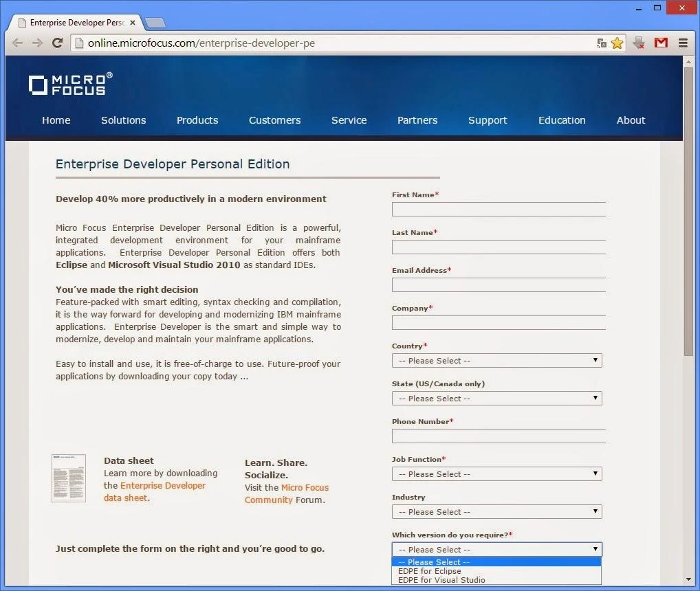Close the Enterprise Developer tab
Image resolution: width=700 pixels, height=591 pixels.
pyautogui.click(x=133, y=22)
